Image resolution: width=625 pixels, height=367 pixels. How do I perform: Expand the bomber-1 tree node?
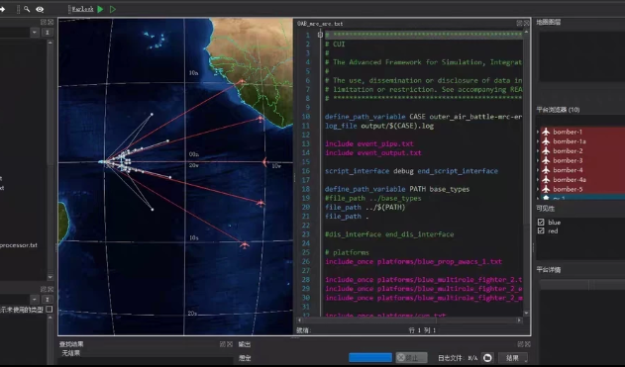click(x=538, y=132)
